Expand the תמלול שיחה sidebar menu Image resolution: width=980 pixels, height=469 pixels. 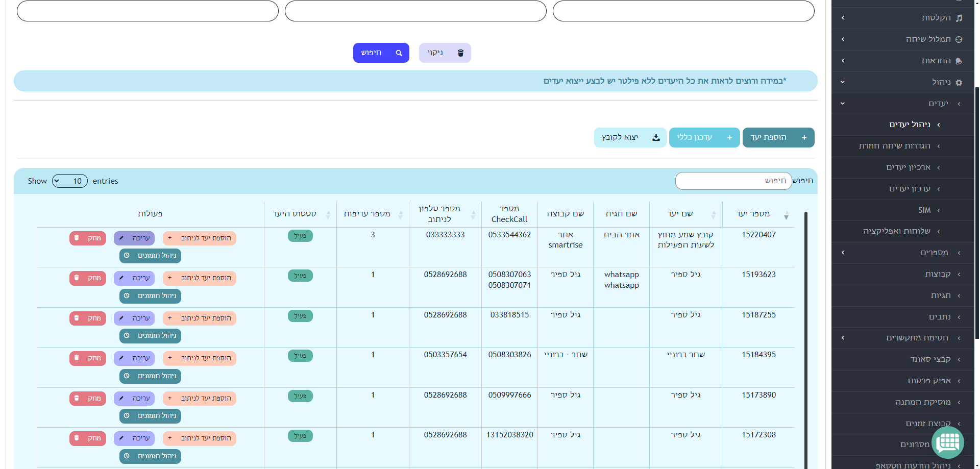click(x=902, y=39)
